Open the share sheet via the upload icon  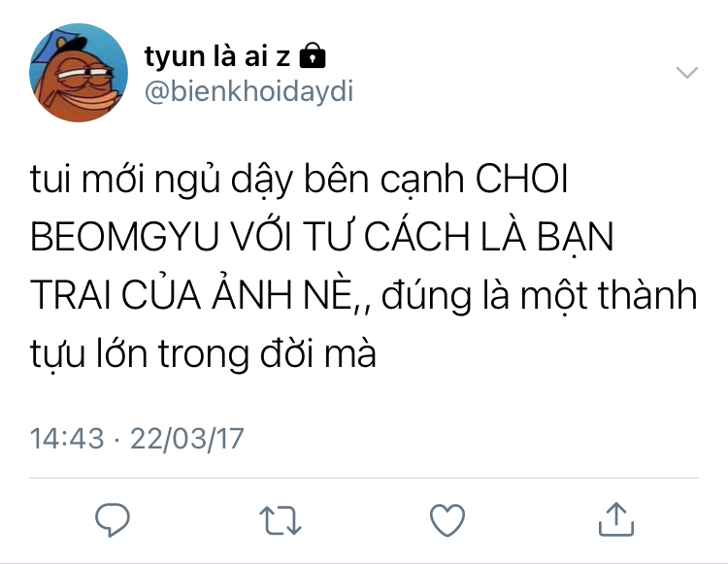[x=616, y=519]
